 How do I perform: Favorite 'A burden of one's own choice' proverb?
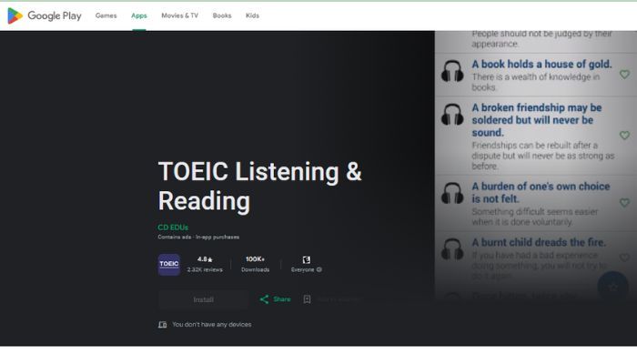click(x=624, y=202)
